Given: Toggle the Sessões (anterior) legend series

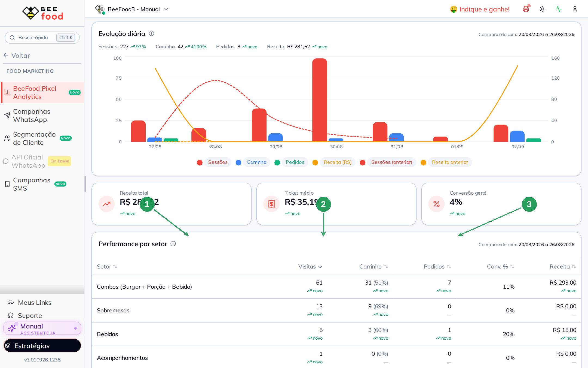Looking at the screenshot, I should [391, 162].
